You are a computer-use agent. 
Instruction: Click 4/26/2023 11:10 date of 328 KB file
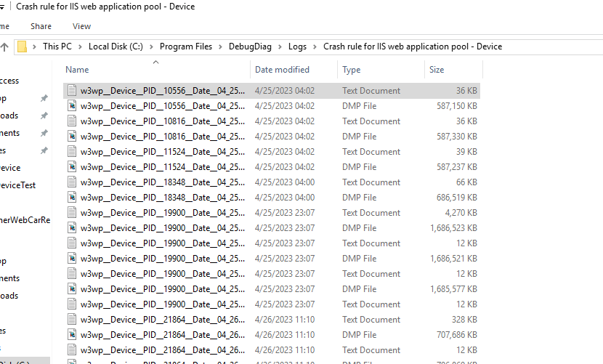(285, 320)
